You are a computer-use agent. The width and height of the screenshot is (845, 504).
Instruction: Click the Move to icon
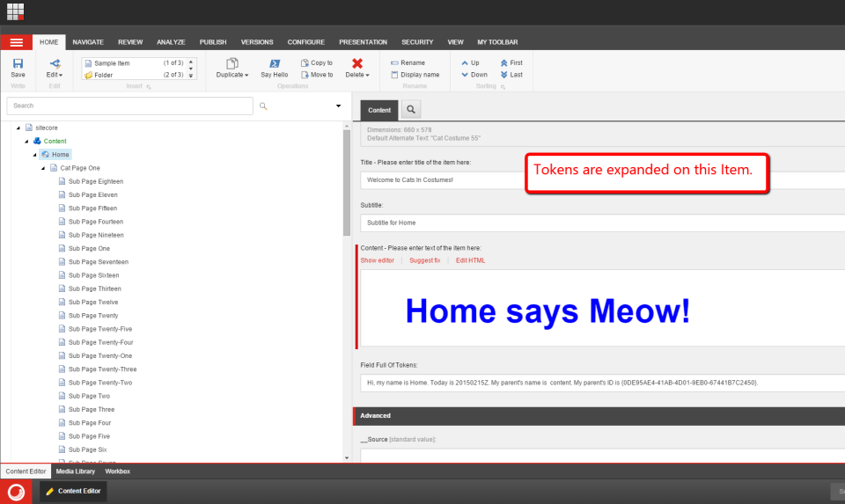pos(305,75)
